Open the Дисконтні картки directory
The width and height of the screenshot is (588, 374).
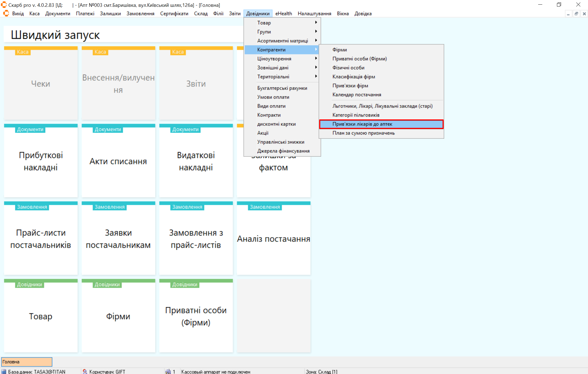(276, 124)
